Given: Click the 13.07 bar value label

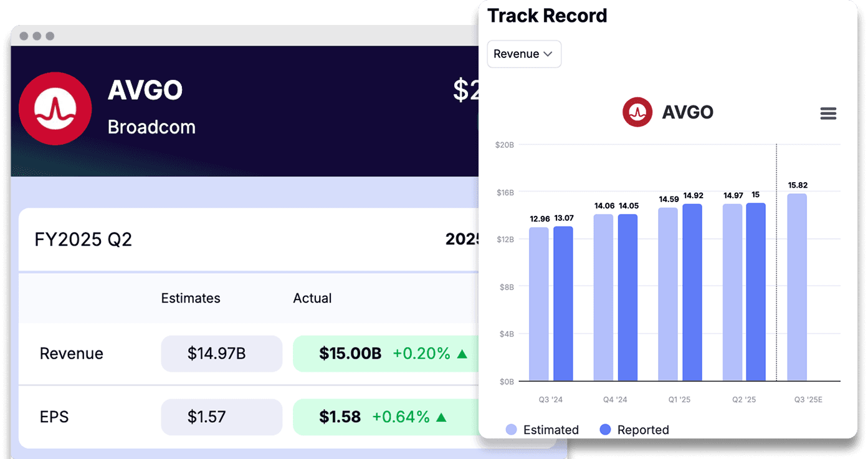Looking at the screenshot, I should pyautogui.click(x=564, y=218).
